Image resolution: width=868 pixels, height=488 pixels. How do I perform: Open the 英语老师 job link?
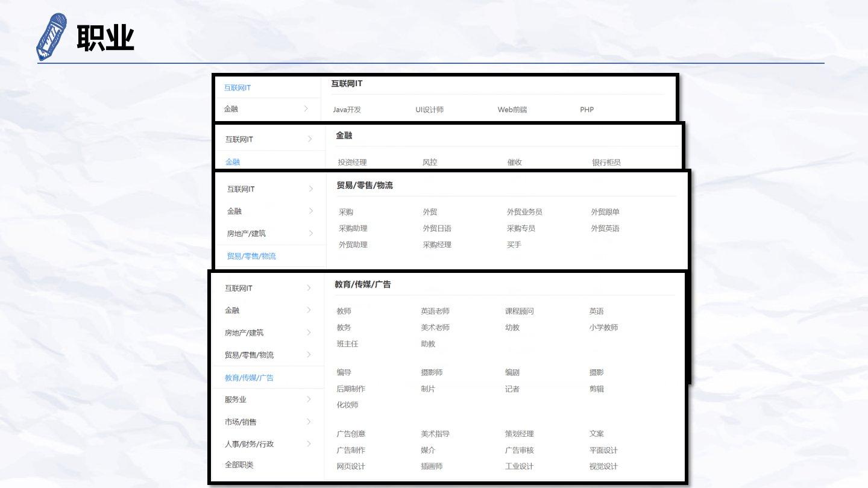pyautogui.click(x=435, y=311)
